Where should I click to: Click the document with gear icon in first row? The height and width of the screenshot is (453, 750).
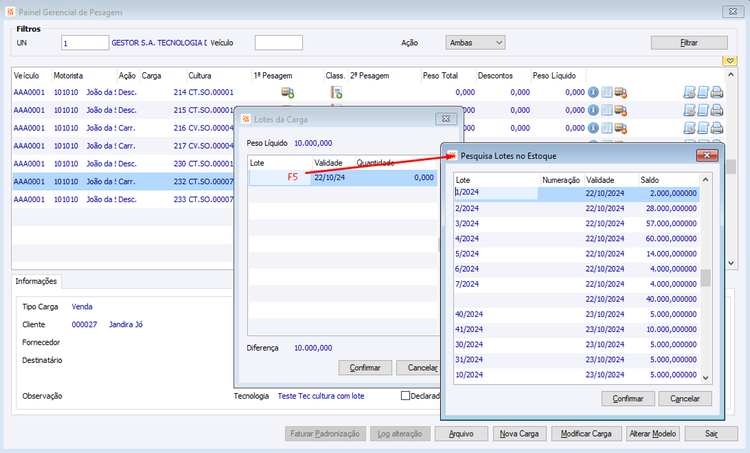[x=689, y=92]
